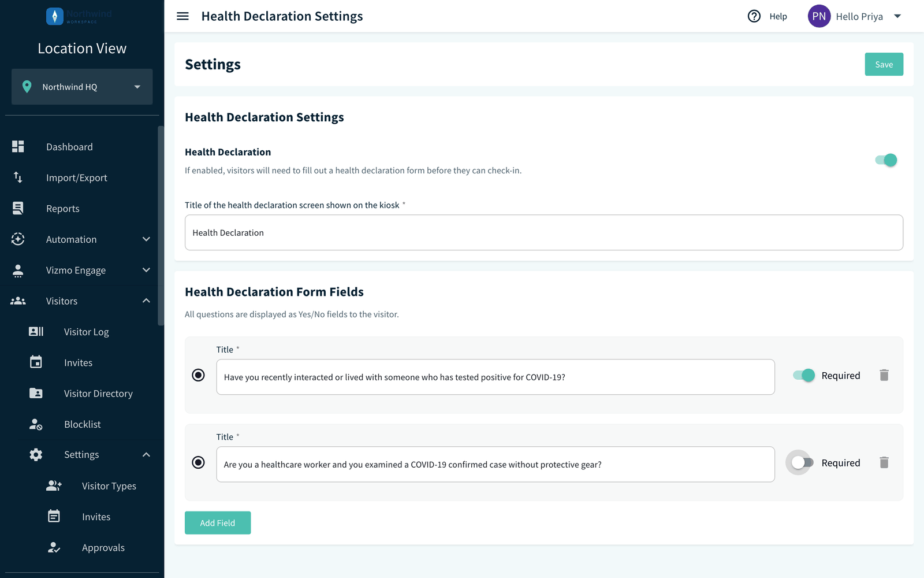Click the Reports document icon
Image resolution: width=924 pixels, height=578 pixels.
pos(18,208)
